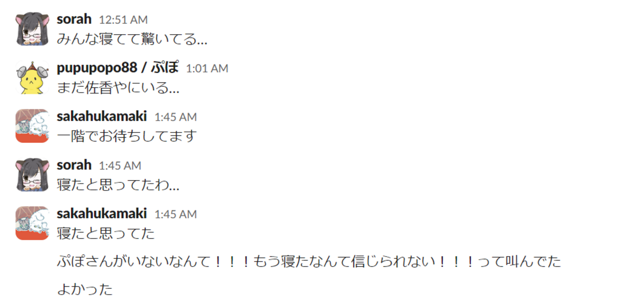Viewport: 644px width, 308px height.
Task: Select the message 寝たと思ってたわ…
Action: (118, 185)
